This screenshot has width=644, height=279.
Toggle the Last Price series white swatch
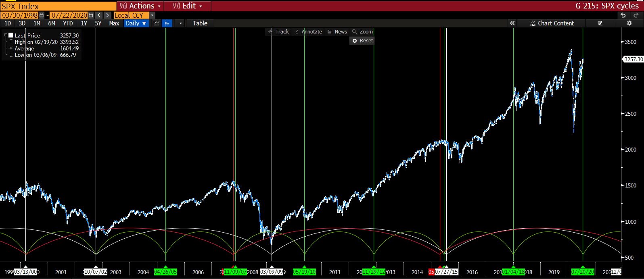(x=11, y=35)
